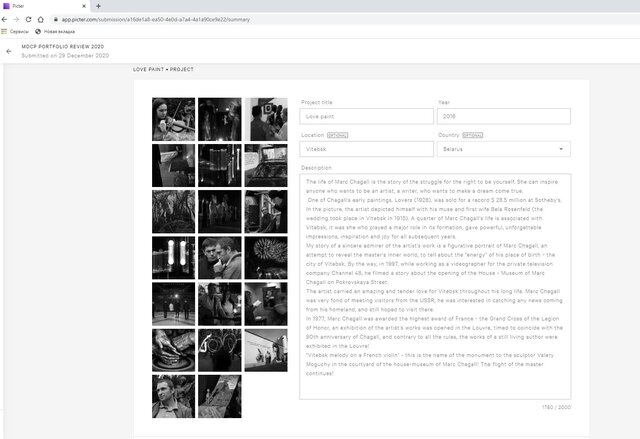Click the Year field showing 2016

[504, 116]
